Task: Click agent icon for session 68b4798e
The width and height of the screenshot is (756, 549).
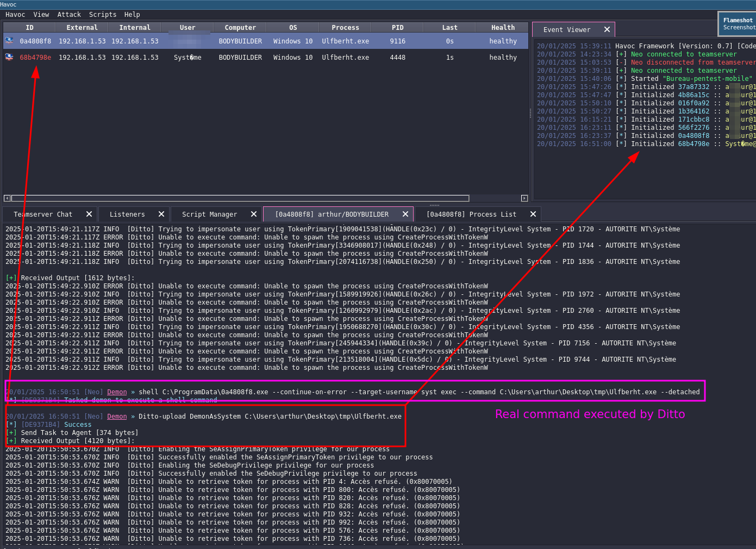Action: [x=9, y=57]
